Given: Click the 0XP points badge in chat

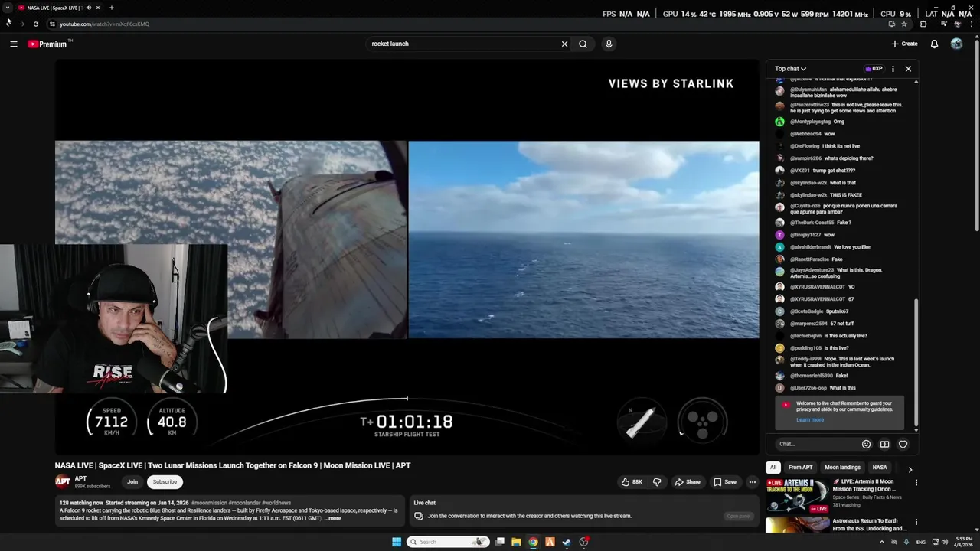Looking at the screenshot, I should [874, 69].
